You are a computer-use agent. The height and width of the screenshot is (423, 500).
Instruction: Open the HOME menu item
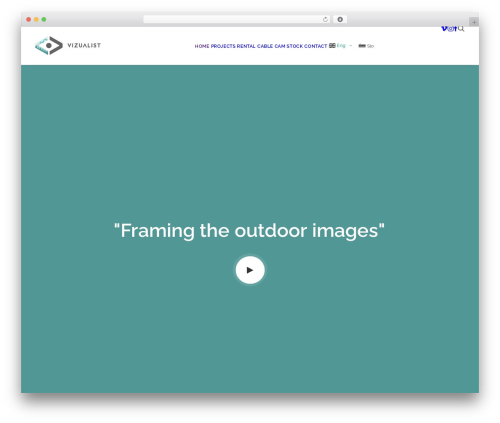pos(202,46)
